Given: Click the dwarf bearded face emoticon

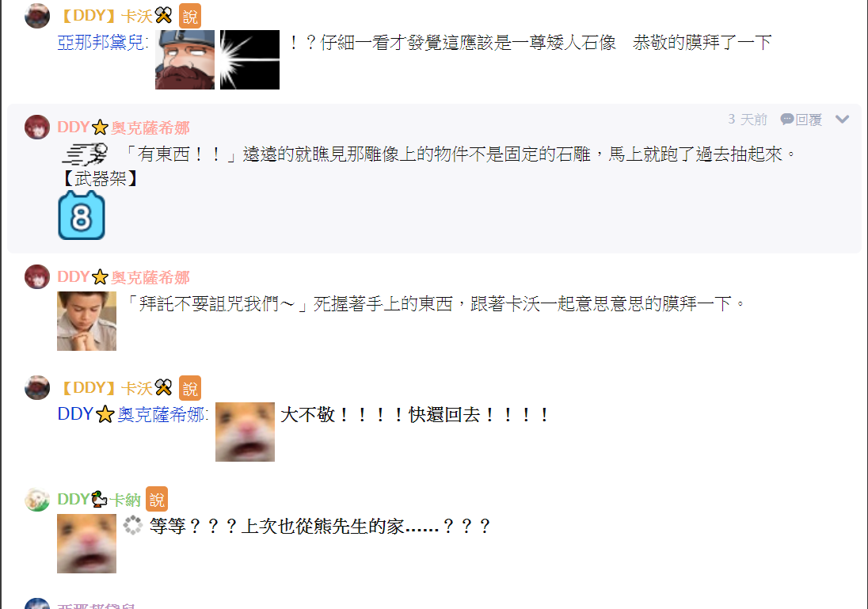Looking at the screenshot, I should click(x=185, y=60).
